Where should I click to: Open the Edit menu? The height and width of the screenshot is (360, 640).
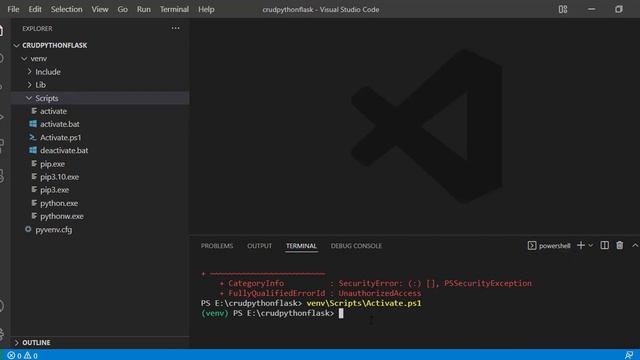(35, 9)
